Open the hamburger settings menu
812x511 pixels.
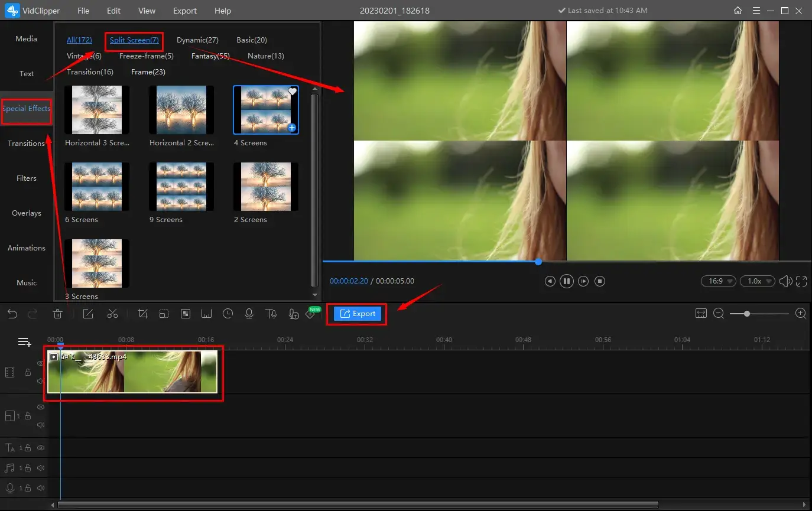[756, 11]
